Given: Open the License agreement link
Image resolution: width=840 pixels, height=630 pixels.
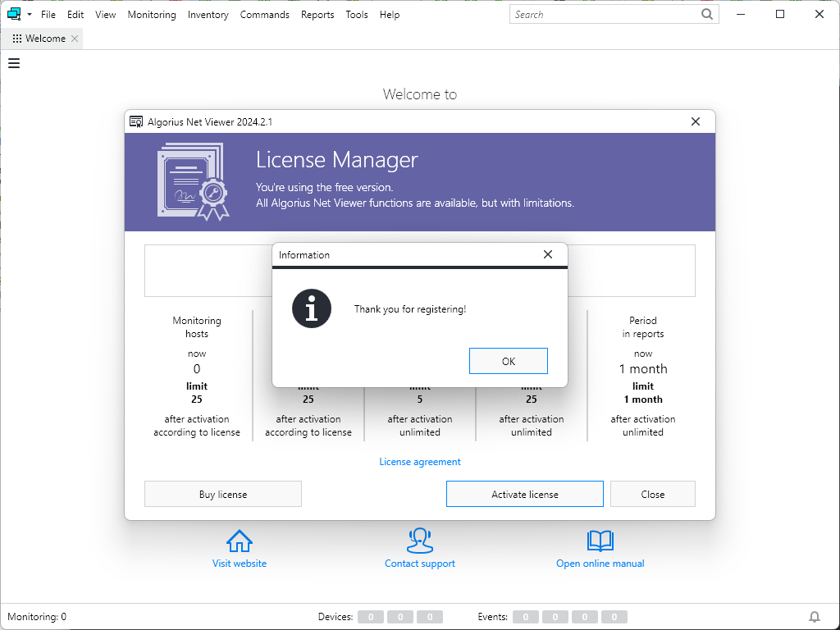Looking at the screenshot, I should click(x=420, y=462).
